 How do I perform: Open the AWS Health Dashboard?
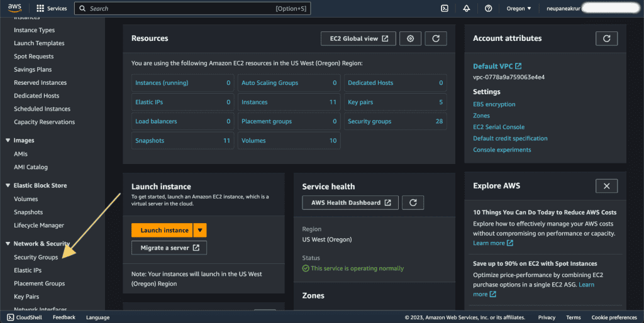coord(350,203)
